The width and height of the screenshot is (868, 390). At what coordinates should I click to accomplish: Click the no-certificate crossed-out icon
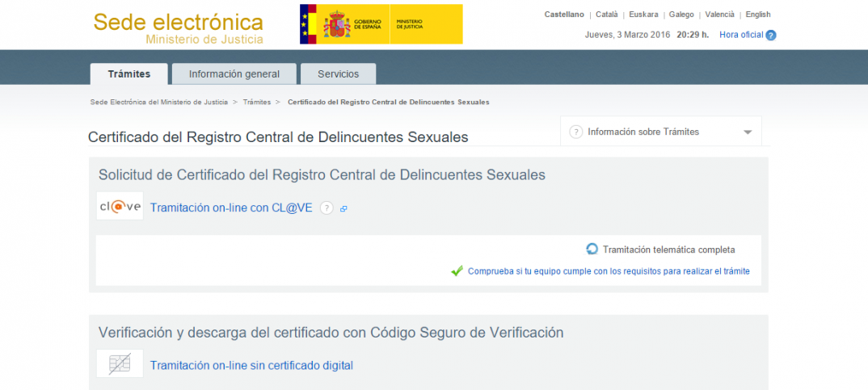120,363
